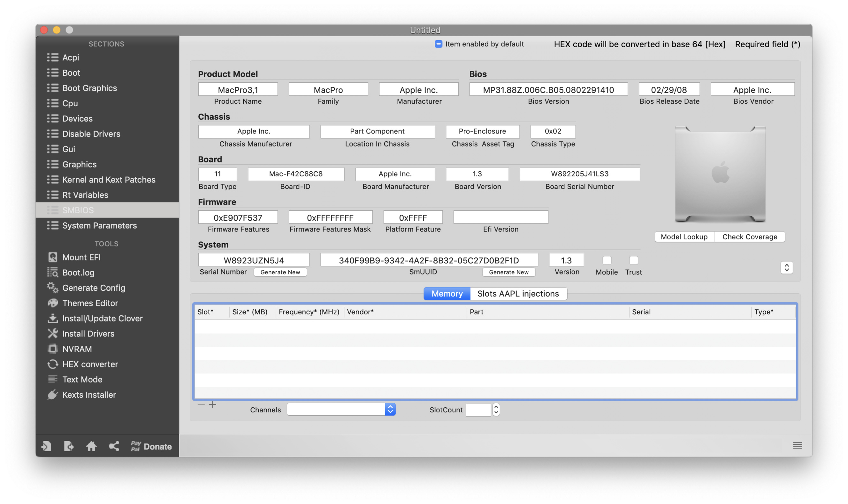Open the HEX converter icon

[52, 364]
